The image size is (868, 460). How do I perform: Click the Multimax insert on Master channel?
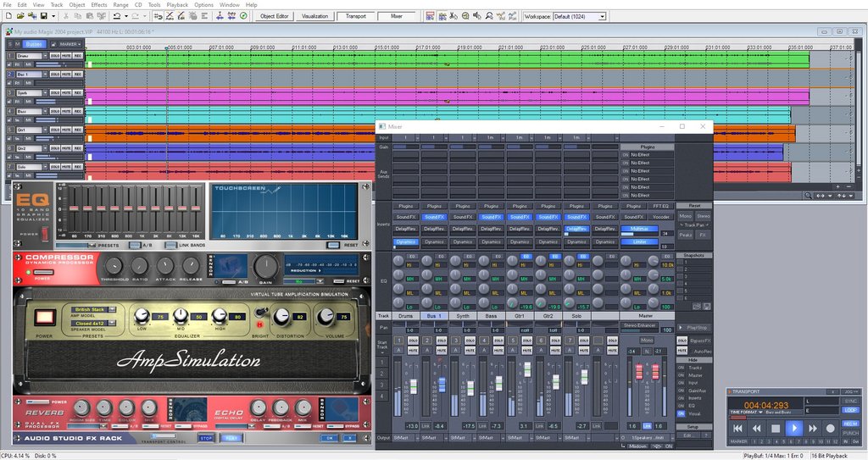pyautogui.click(x=639, y=229)
